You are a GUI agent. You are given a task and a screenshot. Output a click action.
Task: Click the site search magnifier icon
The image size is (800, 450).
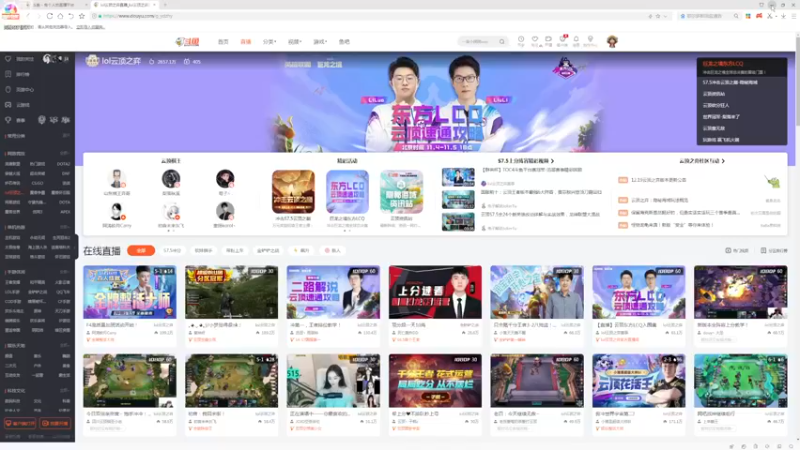pyautogui.click(x=502, y=41)
